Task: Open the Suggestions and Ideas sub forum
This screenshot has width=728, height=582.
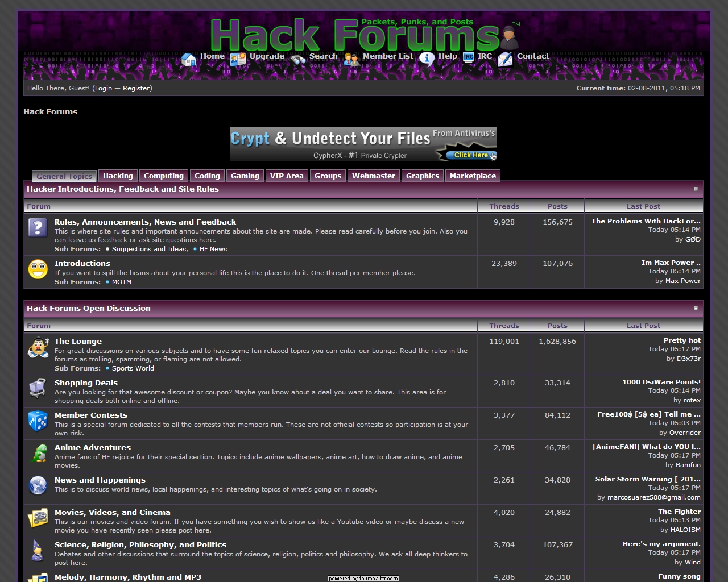Action: (149, 249)
